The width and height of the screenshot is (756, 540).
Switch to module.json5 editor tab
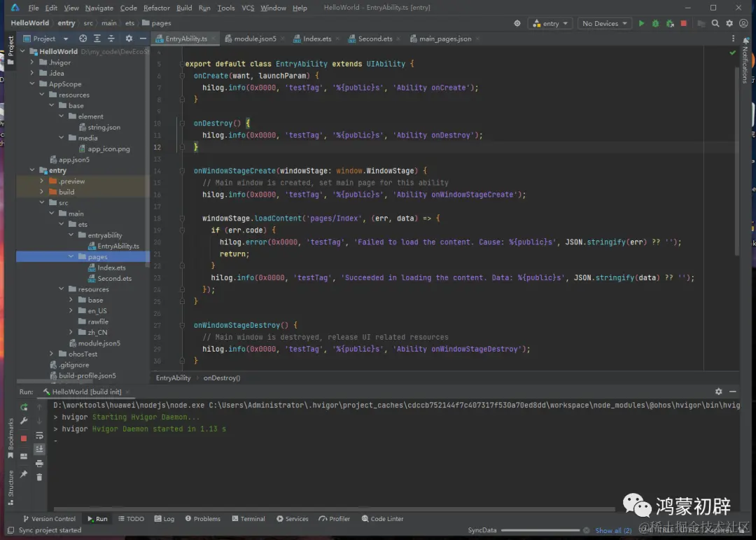pos(255,39)
